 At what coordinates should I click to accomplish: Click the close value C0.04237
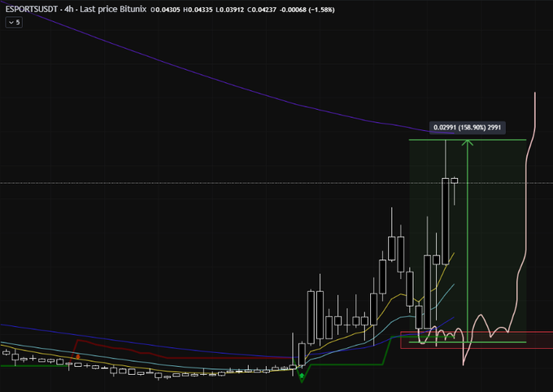262,10
